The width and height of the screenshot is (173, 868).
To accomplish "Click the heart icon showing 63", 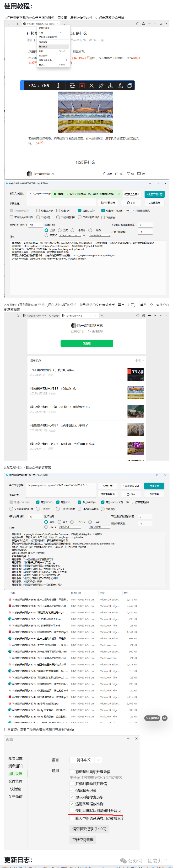I will click(x=128, y=174).
